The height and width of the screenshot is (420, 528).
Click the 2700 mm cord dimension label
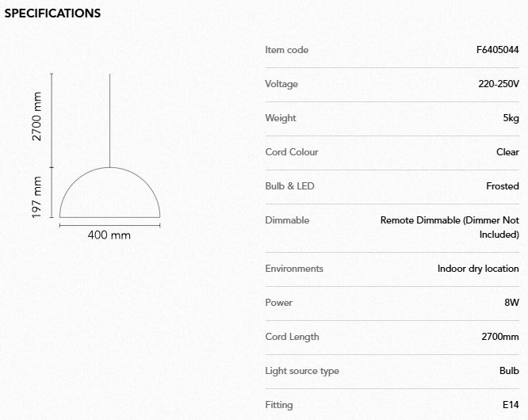pyautogui.click(x=36, y=117)
